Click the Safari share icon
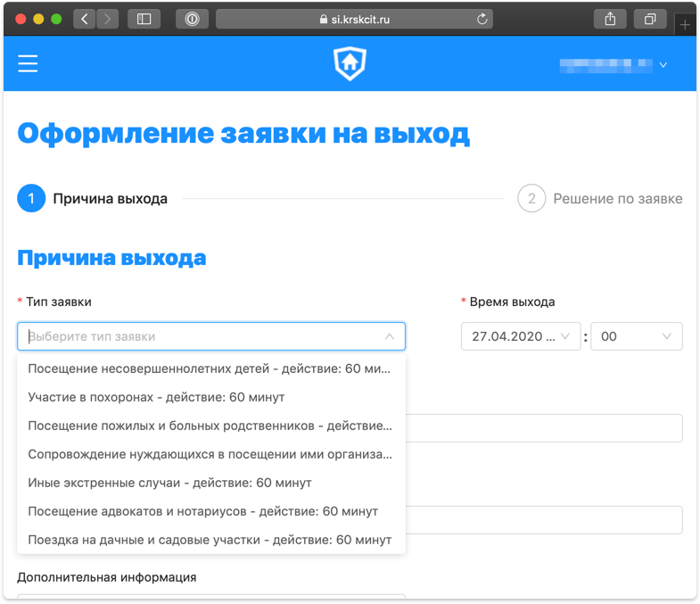This screenshot has width=700, height=604. (x=610, y=19)
